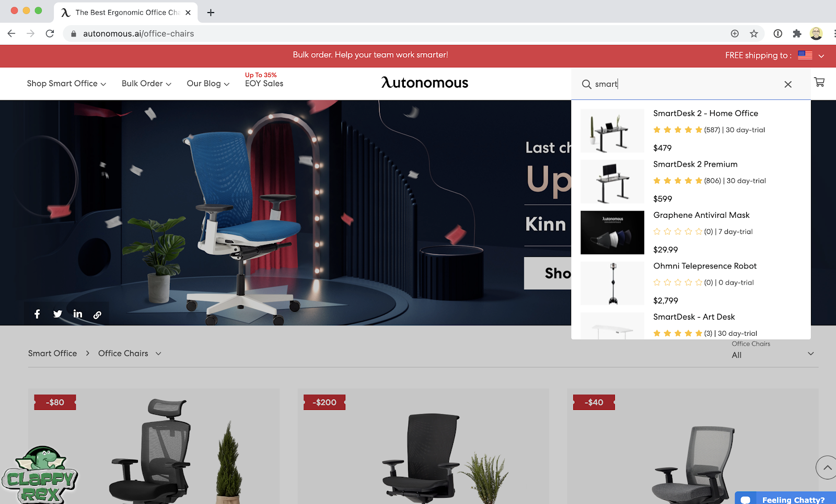Open Graphene Antiviral Mask result
The height and width of the screenshot is (504, 836).
click(x=701, y=215)
